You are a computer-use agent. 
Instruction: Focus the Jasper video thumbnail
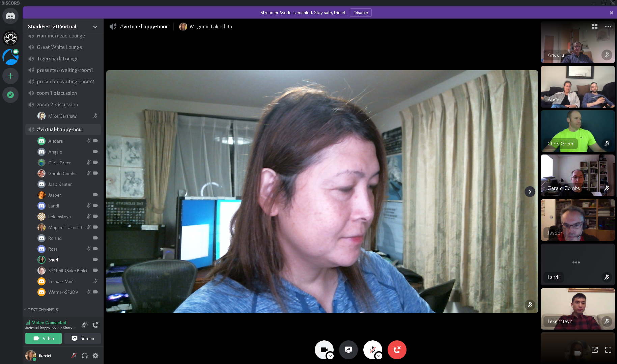pos(578,220)
